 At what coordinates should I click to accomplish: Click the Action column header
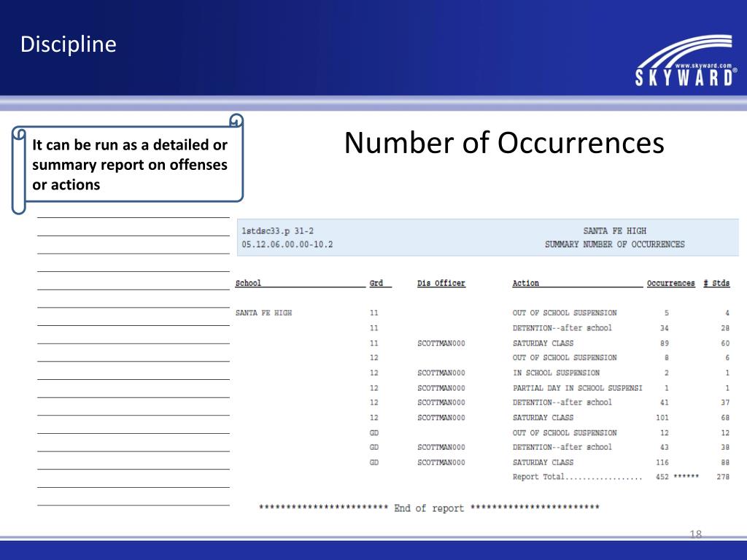525,283
